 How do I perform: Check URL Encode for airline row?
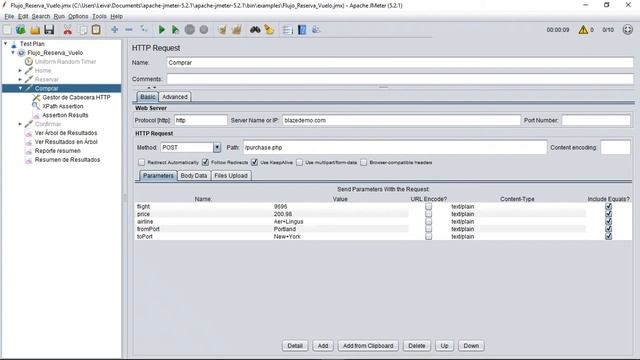(428, 222)
